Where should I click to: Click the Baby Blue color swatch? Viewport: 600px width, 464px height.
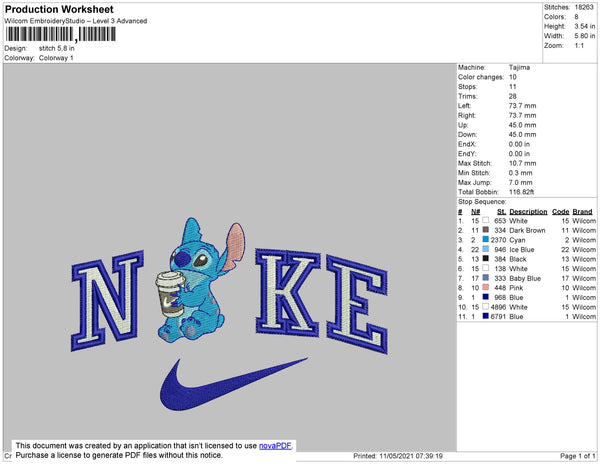pyautogui.click(x=486, y=278)
